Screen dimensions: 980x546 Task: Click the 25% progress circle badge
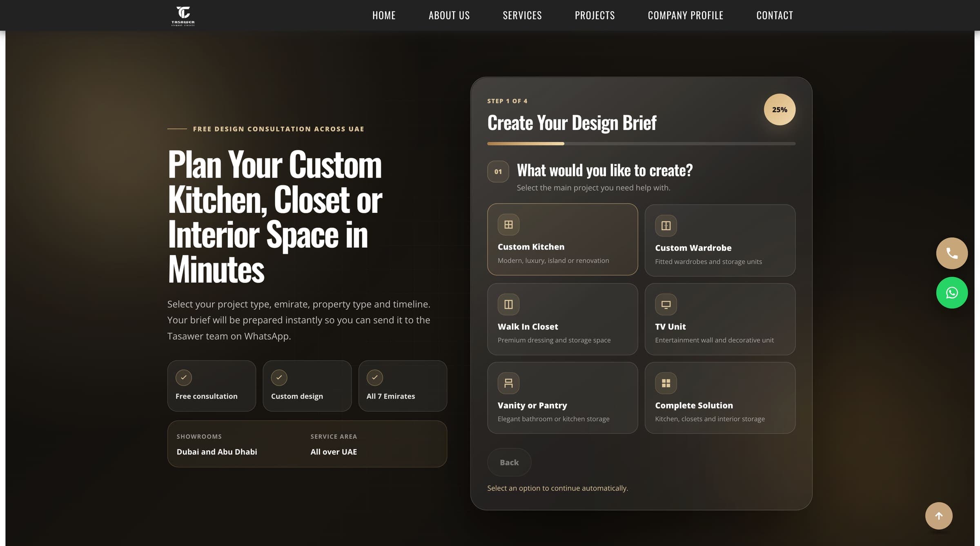(780, 109)
